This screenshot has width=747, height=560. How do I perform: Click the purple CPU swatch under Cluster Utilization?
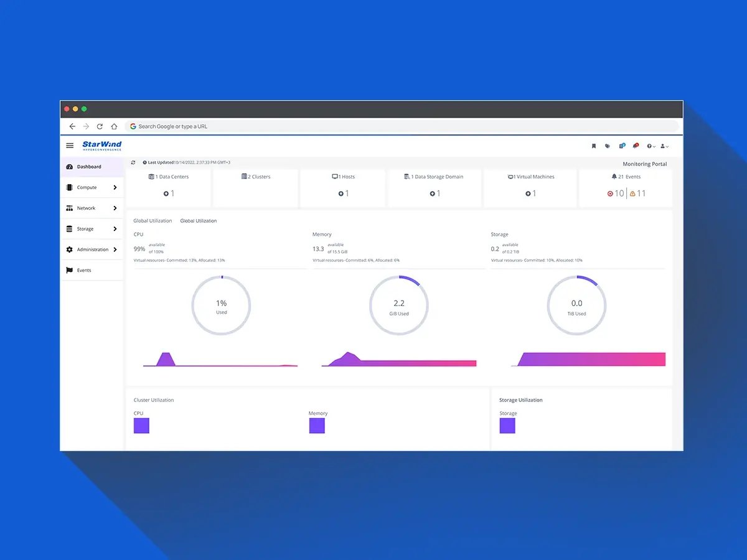pyautogui.click(x=141, y=425)
